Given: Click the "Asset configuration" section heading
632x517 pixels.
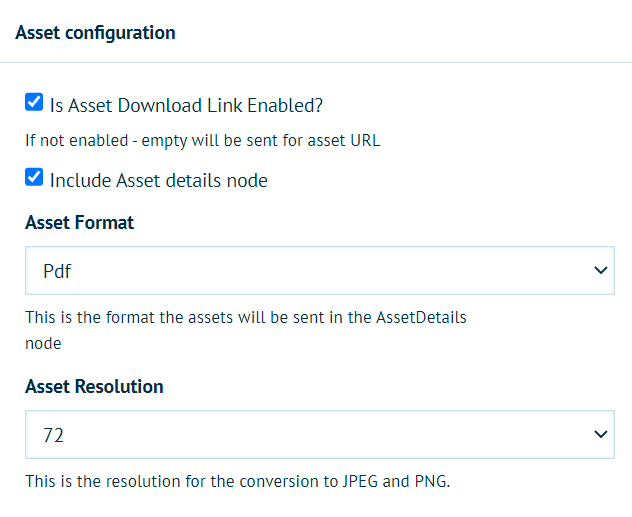Looking at the screenshot, I should pos(95,33).
